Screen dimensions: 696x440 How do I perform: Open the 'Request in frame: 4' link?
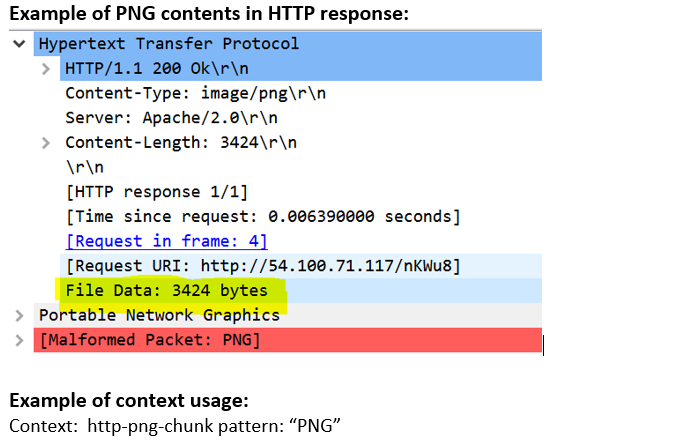166,241
